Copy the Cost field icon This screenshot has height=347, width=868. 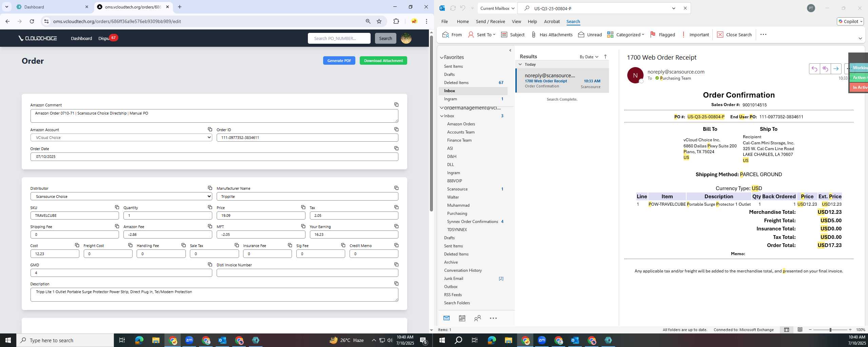[77, 245]
